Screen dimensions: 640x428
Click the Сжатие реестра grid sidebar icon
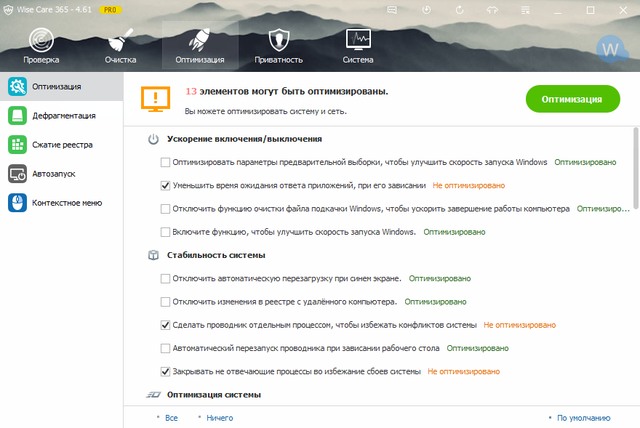pyautogui.click(x=17, y=144)
